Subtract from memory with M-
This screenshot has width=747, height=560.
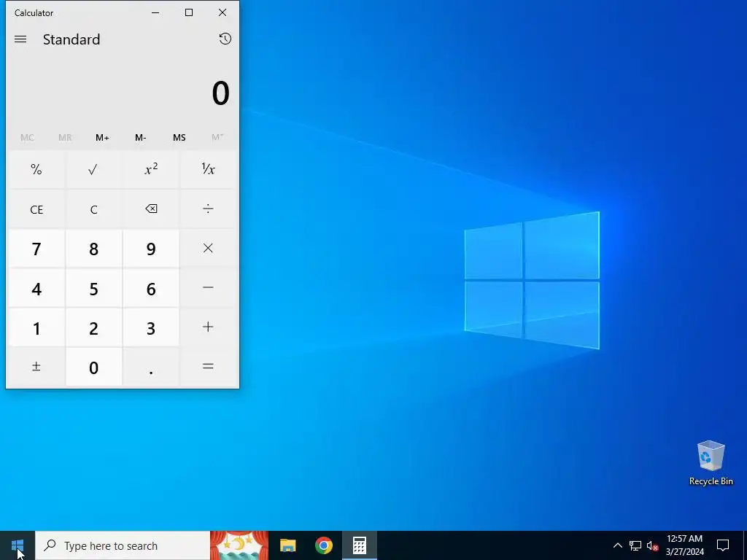[x=141, y=138]
